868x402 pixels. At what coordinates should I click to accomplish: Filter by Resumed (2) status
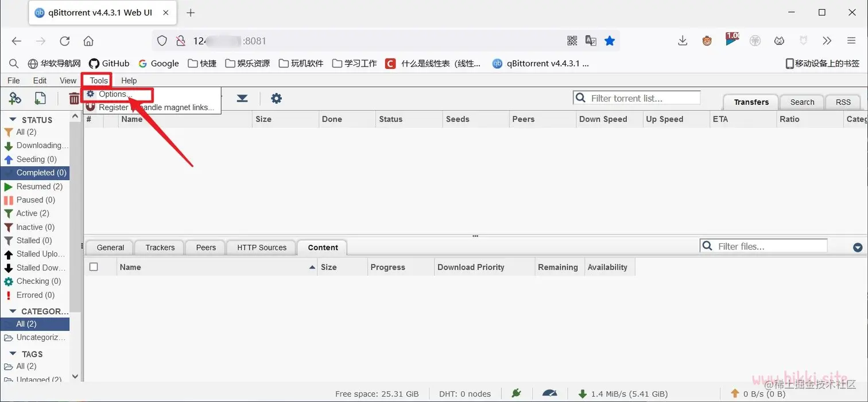(35, 186)
